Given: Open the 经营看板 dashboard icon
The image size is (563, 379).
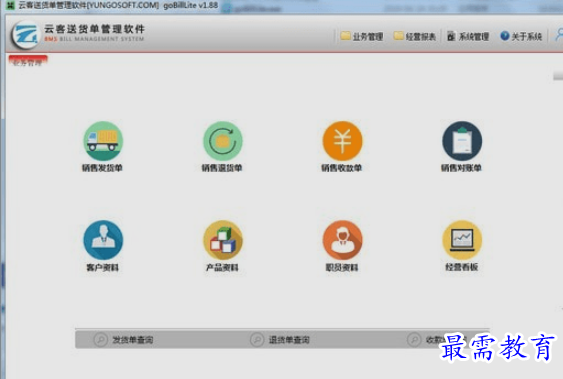Looking at the screenshot, I should (x=462, y=240).
